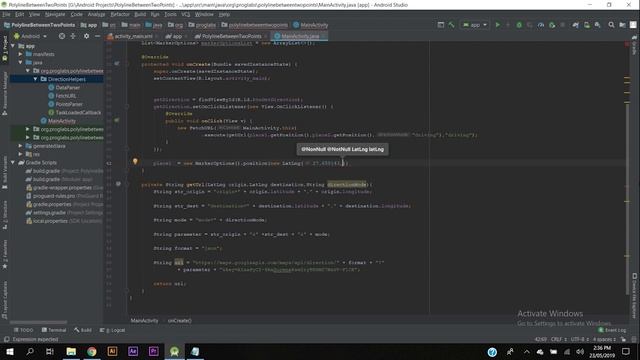Click Scroll from Source target icon

click(62, 36)
